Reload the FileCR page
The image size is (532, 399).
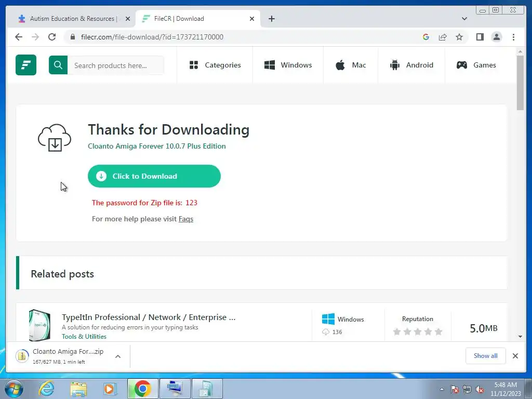click(x=52, y=37)
